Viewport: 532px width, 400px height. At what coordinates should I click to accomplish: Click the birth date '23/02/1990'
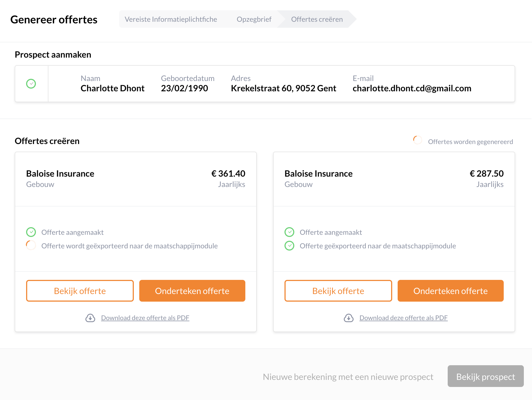[184, 88]
